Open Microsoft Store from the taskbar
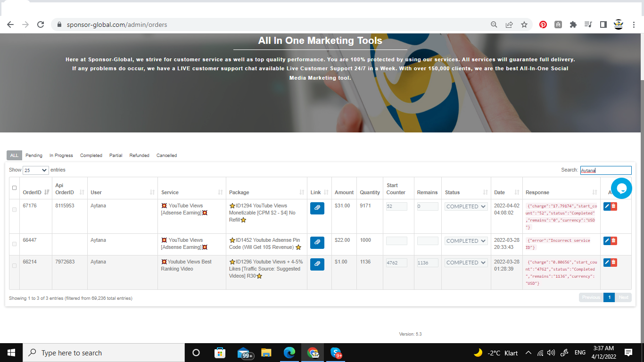 point(220,353)
